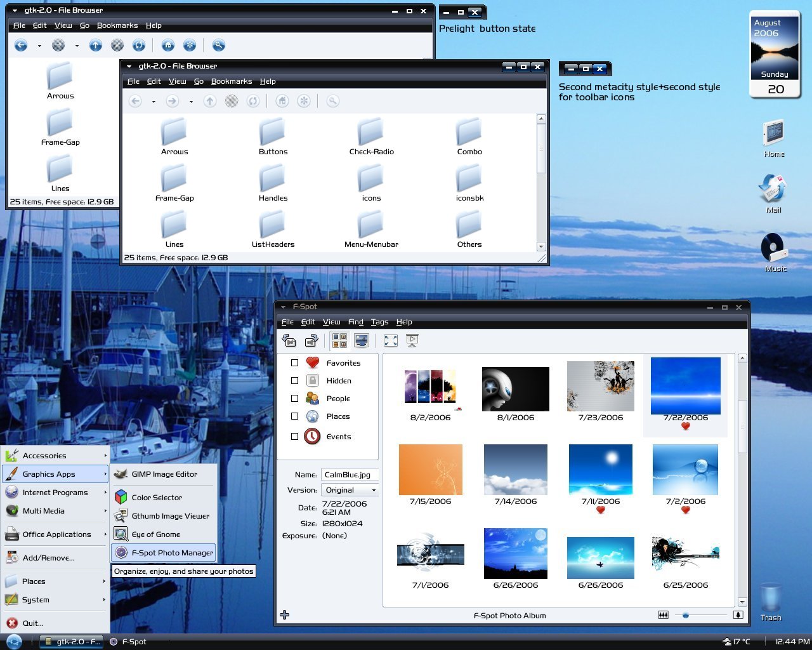Click gtk-2.0 taskbar button
Image resolution: width=812 pixels, height=650 pixels.
(x=72, y=642)
